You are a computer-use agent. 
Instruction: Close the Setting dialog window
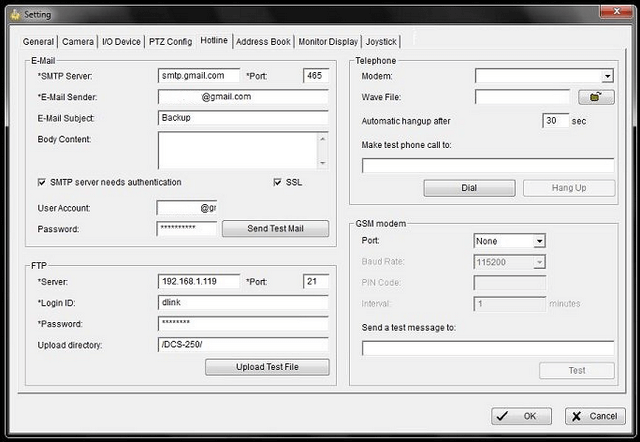612,14
